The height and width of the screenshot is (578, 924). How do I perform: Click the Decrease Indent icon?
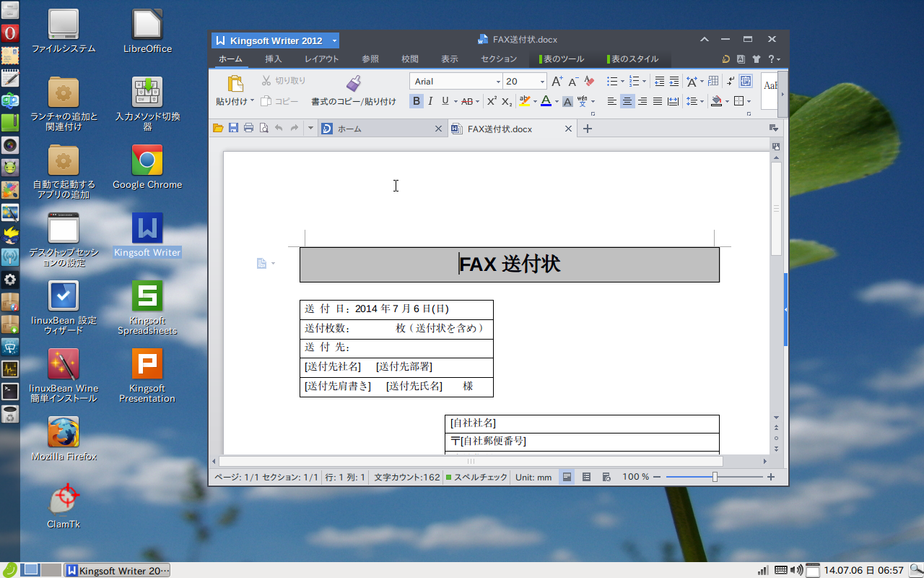point(659,82)
